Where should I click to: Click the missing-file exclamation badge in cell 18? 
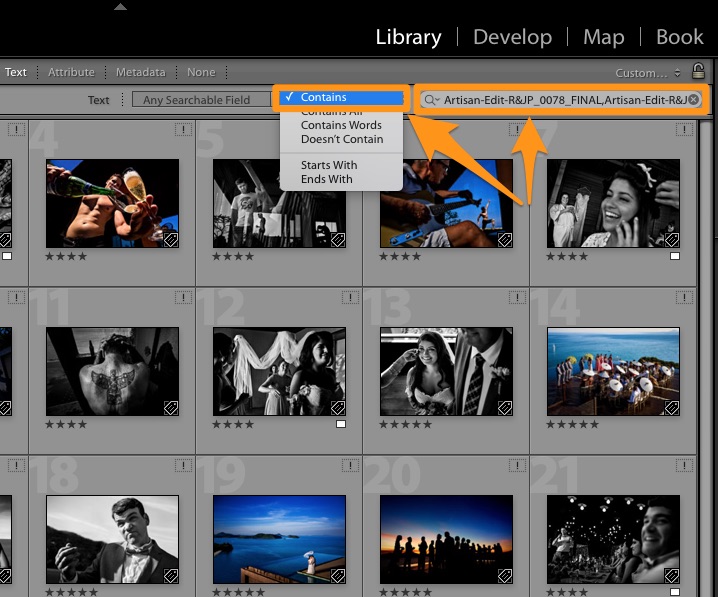coord(183,466)
